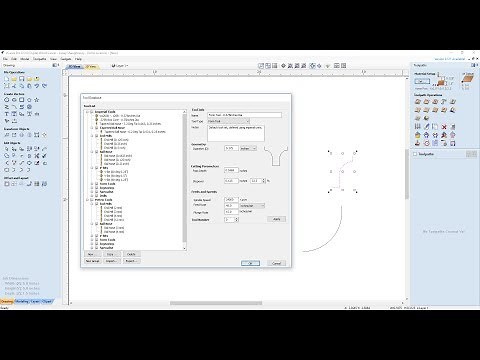Click the New Group button
Image resolution: width=480 pixels, height=360 pixels.
click(x=92, y=261)
